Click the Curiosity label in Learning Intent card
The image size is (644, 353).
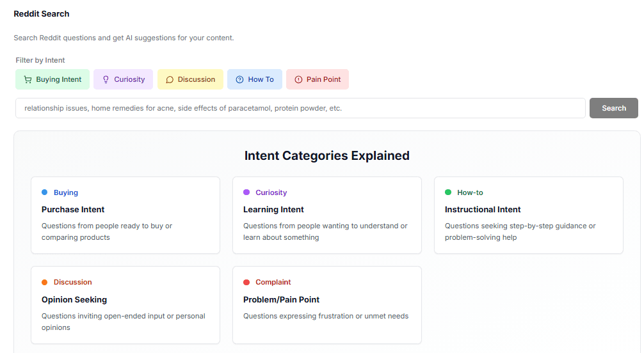pyautogui.click(x=271, y=192)
